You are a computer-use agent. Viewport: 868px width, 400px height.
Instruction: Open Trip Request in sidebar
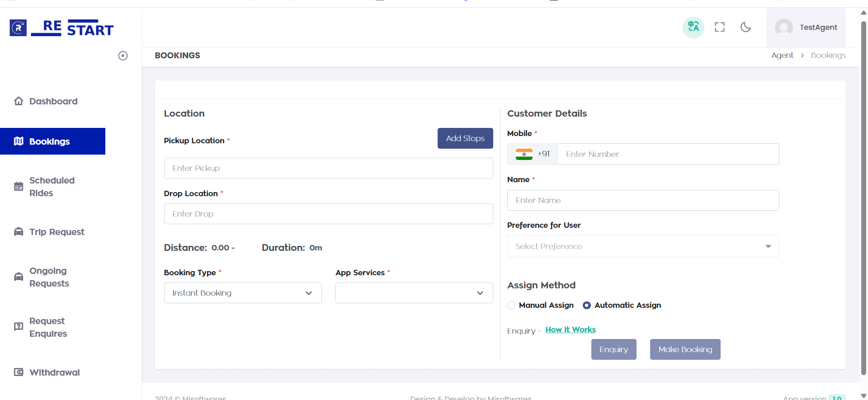(x=57, y=232)
